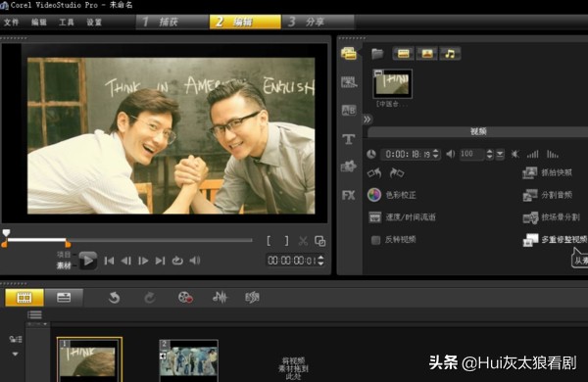The image size is (588, 382).
Task: Enlarge the preview window icon
Action: [319, 241]
